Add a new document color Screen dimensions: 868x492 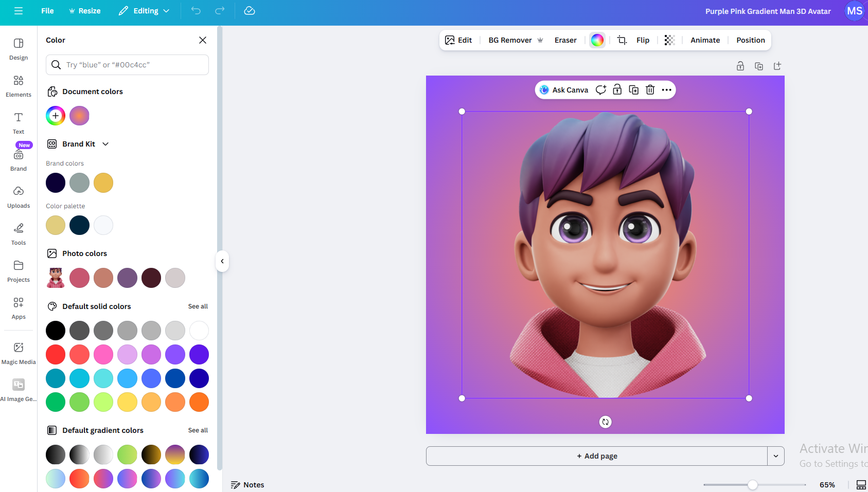(56, 116)
